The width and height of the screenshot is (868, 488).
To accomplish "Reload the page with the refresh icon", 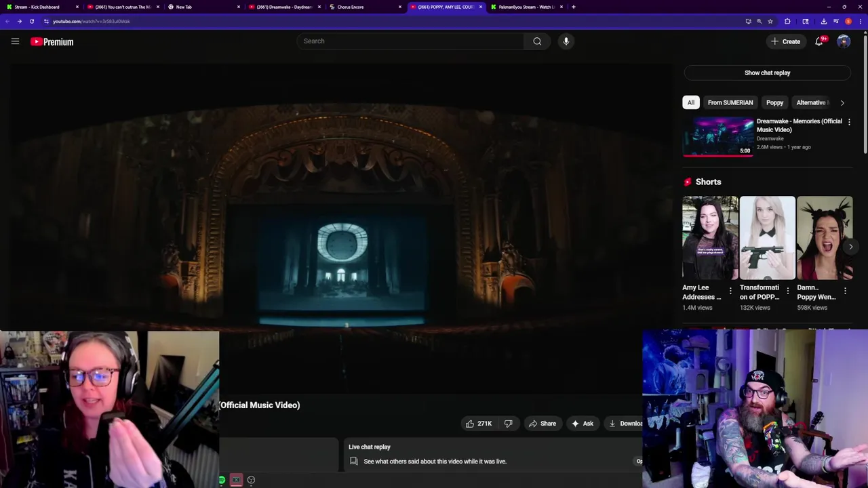I will tap(31, 21).
